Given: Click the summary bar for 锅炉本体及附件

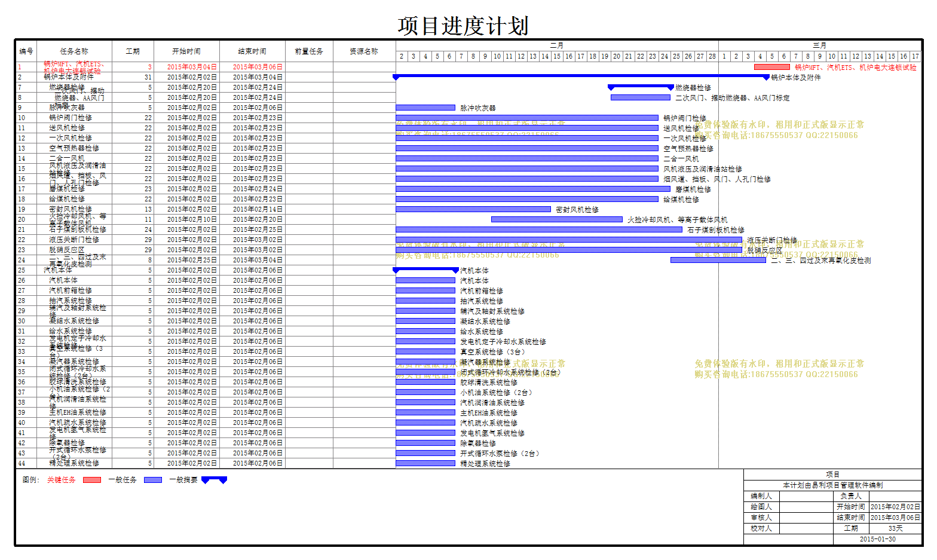Looking at the screenshot, I should [581, 76].
